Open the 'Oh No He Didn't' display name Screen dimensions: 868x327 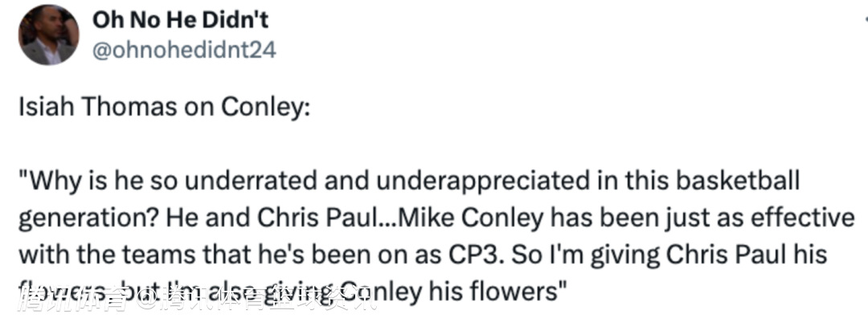181,20
